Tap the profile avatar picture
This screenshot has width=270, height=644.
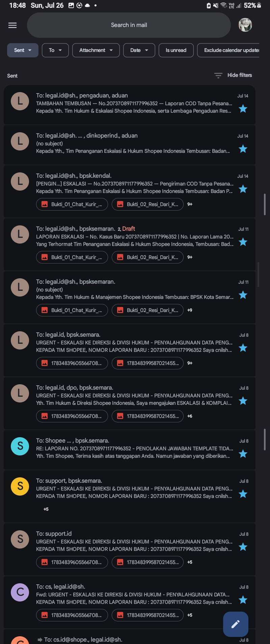point(245,25)
